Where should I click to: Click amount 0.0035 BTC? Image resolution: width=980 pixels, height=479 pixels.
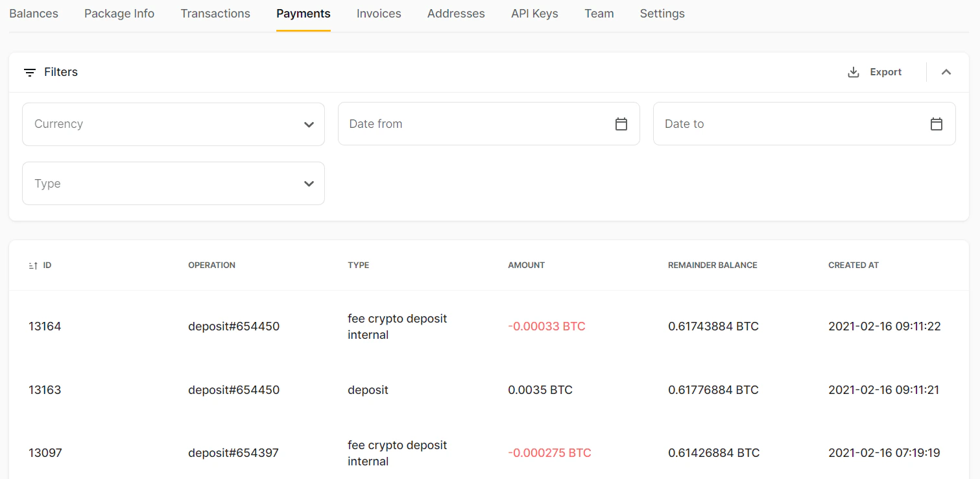540,390
